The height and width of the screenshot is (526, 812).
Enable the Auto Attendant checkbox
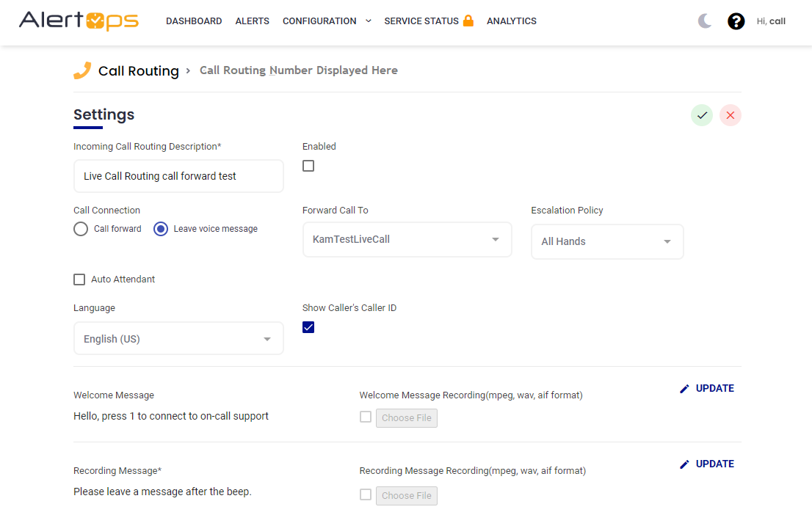79,280
